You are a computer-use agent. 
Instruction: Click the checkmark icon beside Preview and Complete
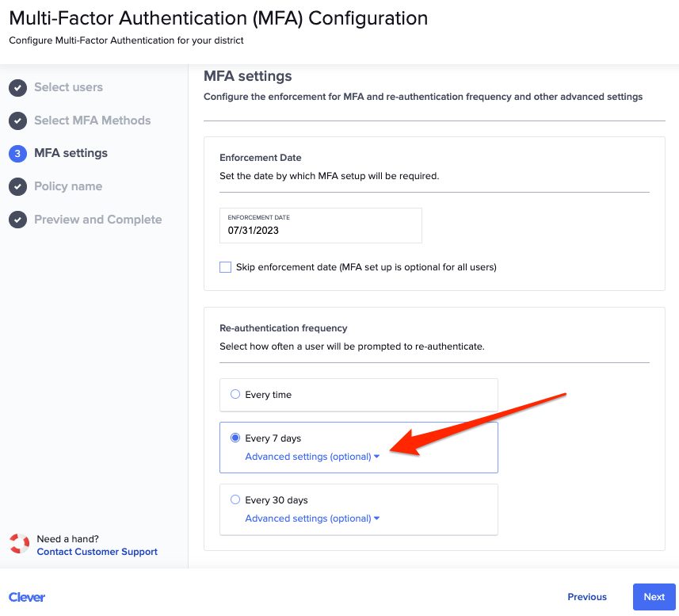[x=17, y=220]
